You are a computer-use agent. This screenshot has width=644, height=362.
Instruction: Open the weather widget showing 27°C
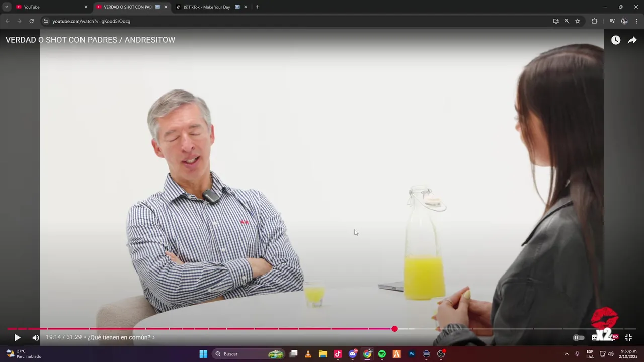pos(24,354)
